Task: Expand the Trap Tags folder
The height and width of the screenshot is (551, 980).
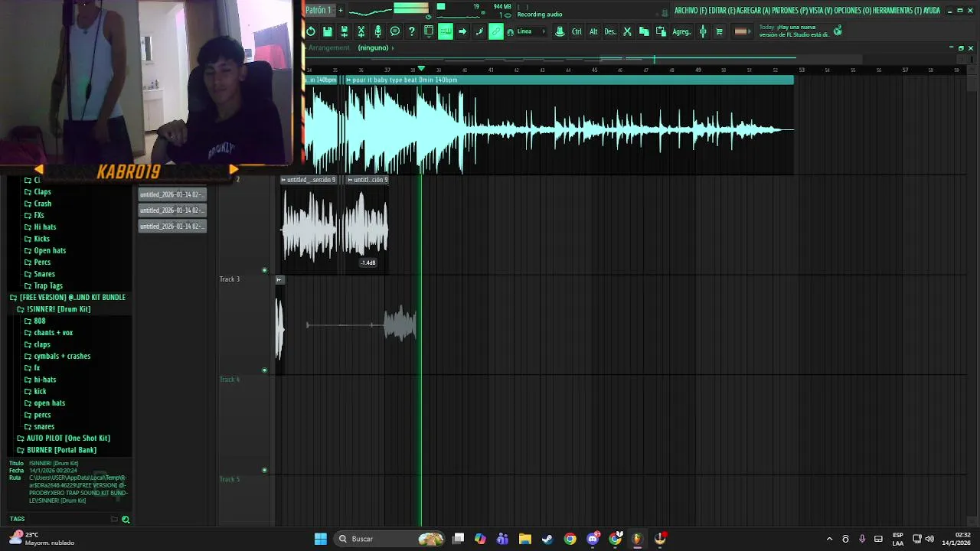Action: click(x=48, y=286)
